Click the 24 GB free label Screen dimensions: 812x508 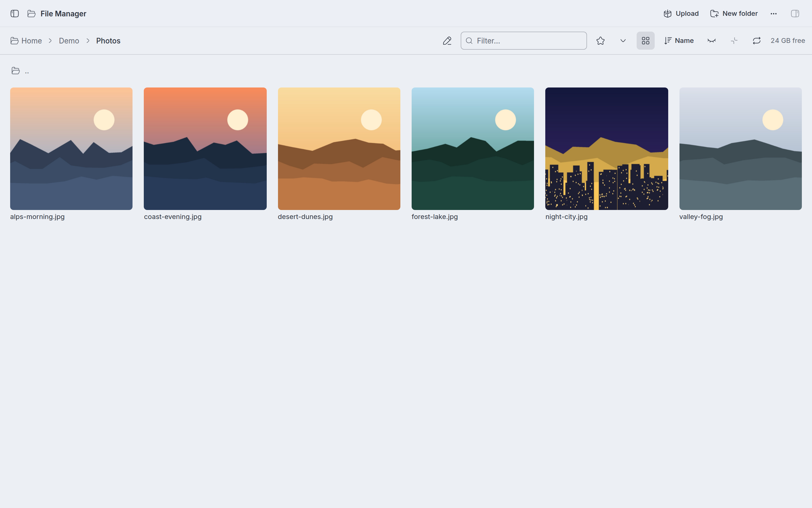[787, 41]
